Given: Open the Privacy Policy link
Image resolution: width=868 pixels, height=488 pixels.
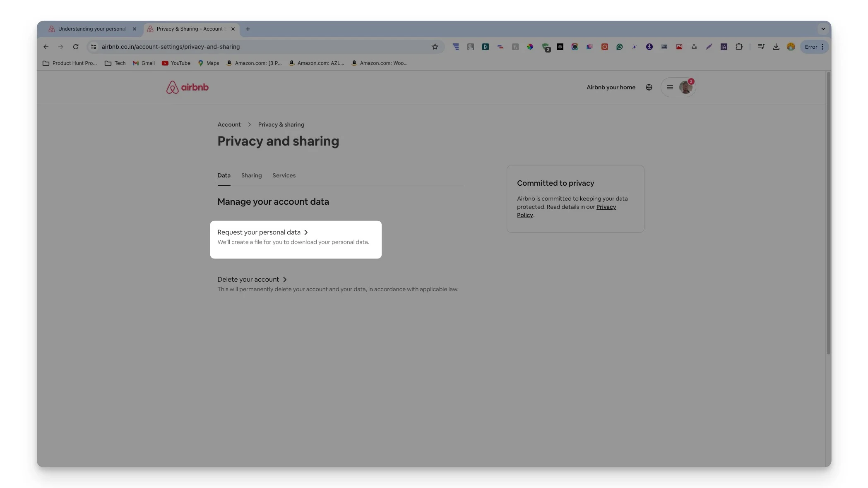Looking at the screenshot, I should [566, 211].
